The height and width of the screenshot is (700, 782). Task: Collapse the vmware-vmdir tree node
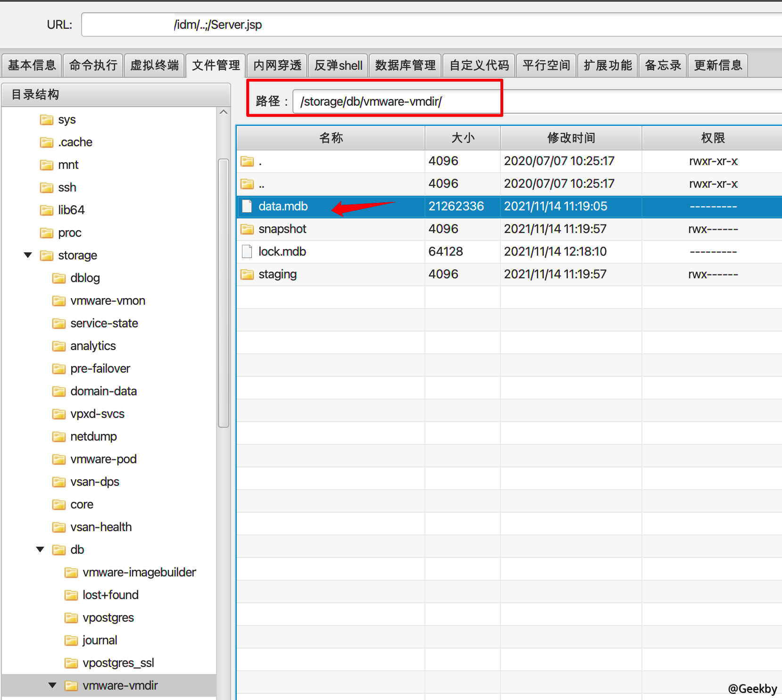click(x=52, y=685)
